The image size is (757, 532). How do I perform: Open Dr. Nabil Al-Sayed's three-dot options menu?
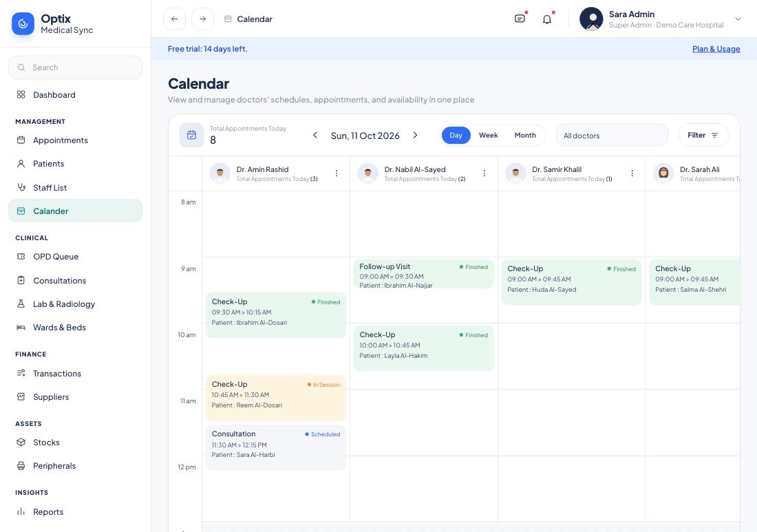484,173
